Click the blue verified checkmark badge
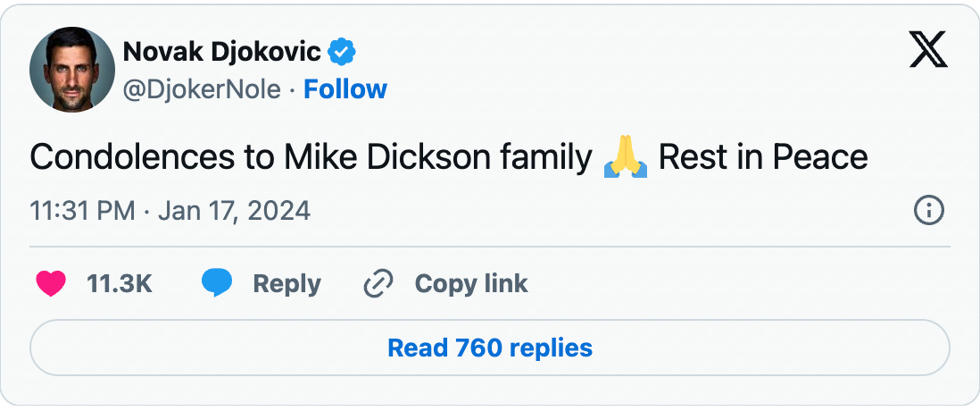980x411 pixels. coord(341,52)
